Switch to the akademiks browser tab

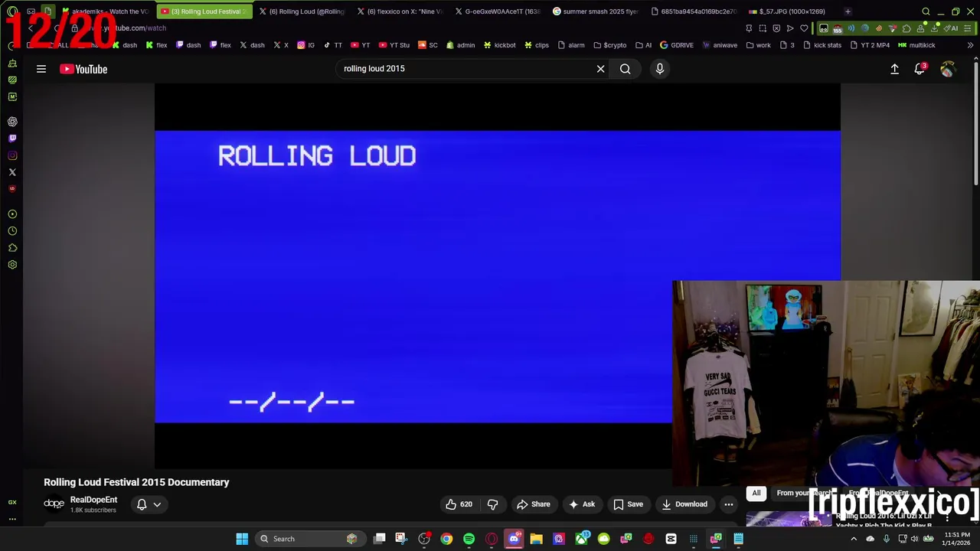[104, 11]
